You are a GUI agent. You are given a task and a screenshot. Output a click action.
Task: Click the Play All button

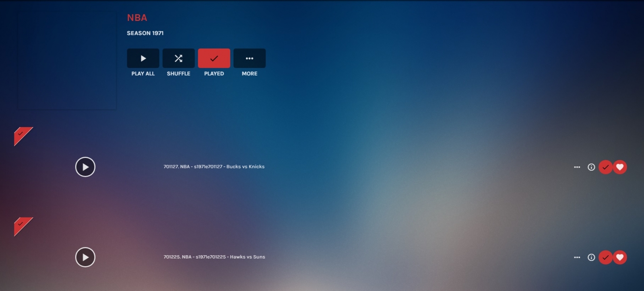pyautogui.click(x=143, y=58)
